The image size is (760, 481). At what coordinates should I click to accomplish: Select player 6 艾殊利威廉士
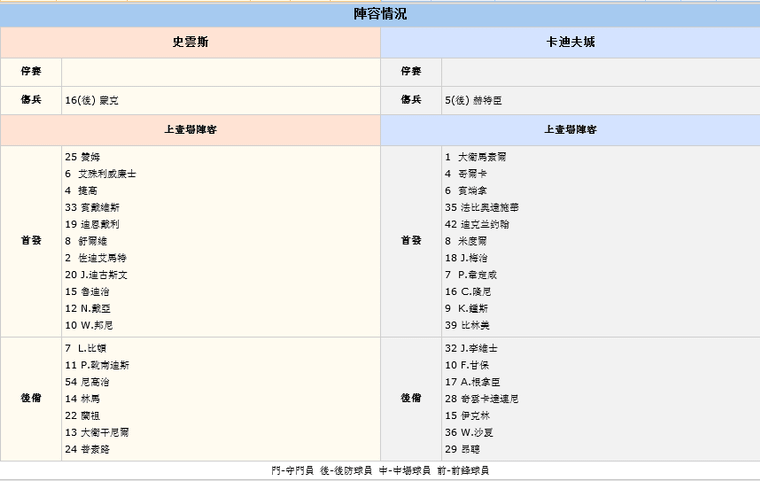tap(100, 174)
